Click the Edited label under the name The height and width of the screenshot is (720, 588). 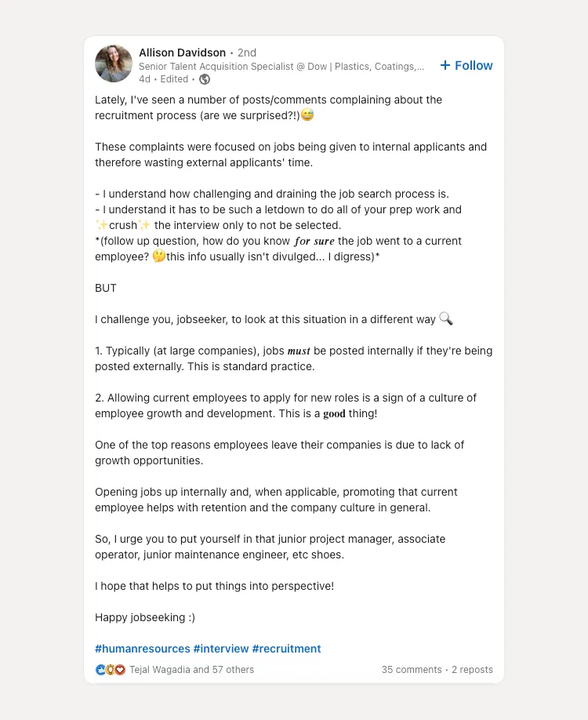[175, 79]
